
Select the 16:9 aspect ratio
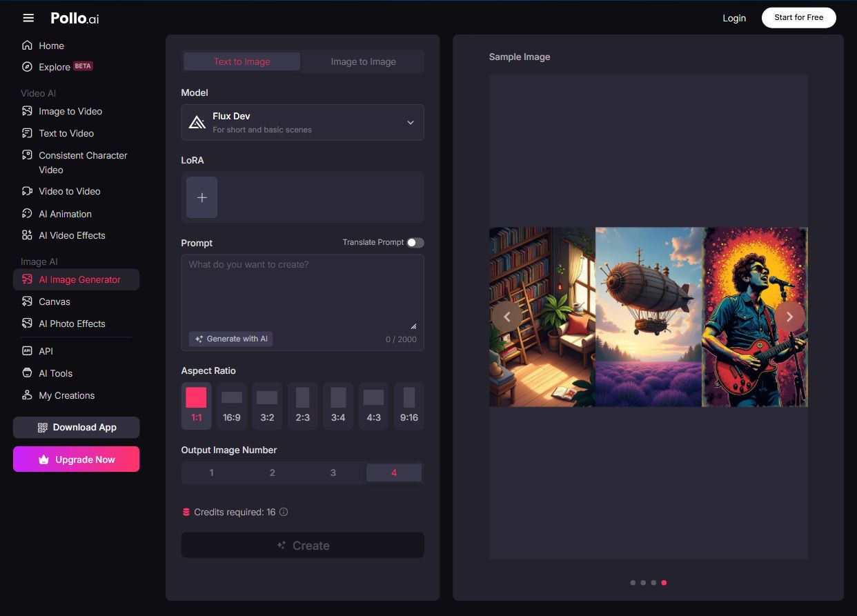click(232, 406)
